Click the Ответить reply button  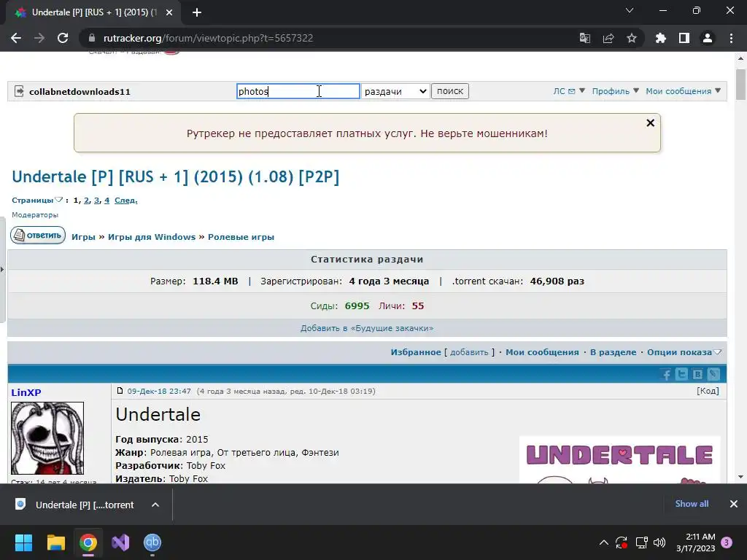(x=38, y=236)
